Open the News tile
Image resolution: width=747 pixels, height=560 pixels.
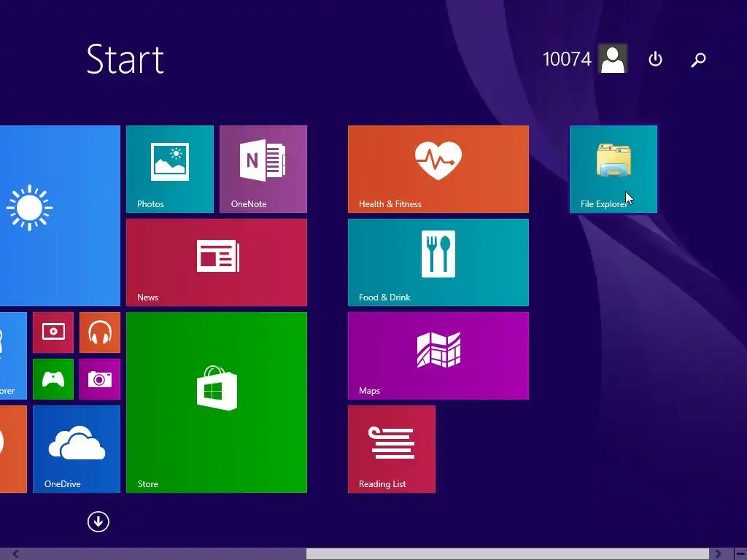click(216, 262)
